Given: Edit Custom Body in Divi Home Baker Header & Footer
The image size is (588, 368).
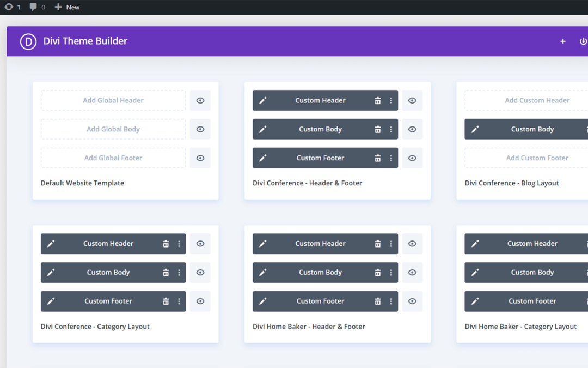Looking at the screenshot, I should (263, 273).
